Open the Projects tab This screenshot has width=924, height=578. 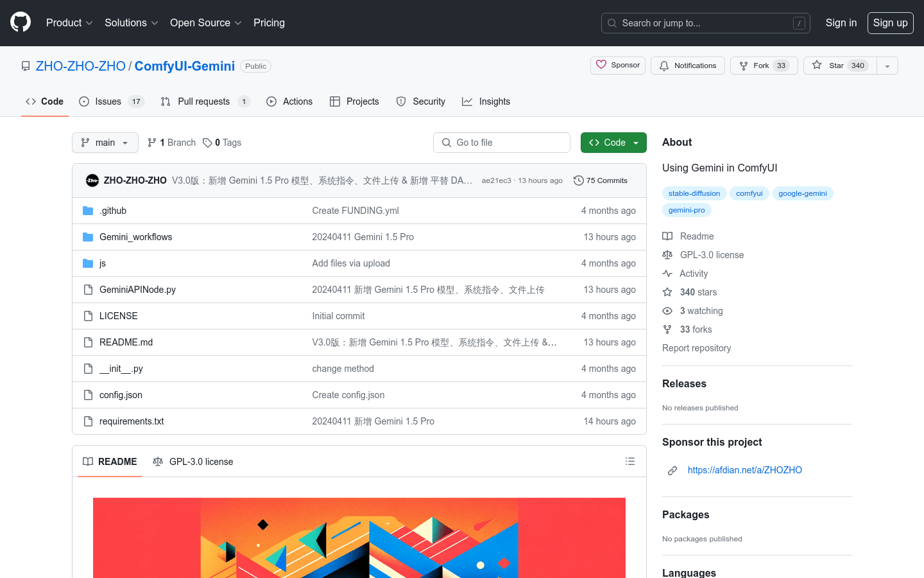(354, 101)
